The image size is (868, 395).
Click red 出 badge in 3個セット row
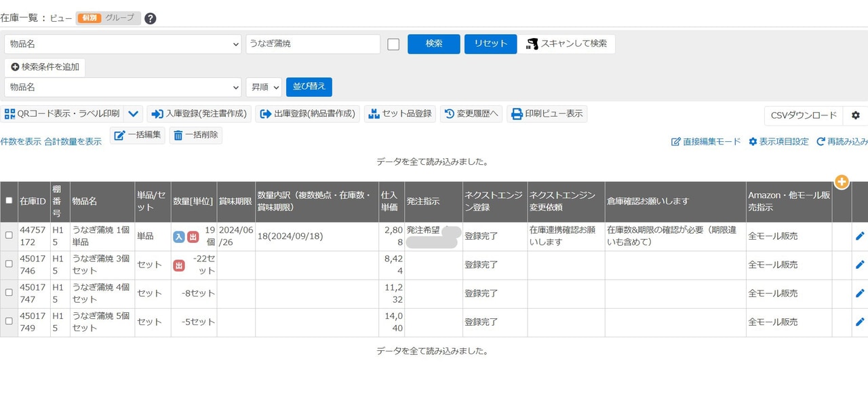coord(179,265)
